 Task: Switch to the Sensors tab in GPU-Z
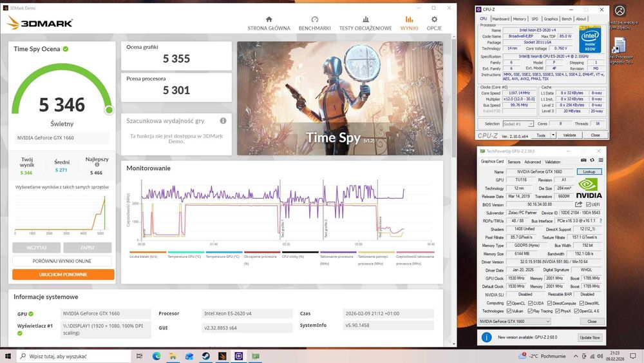pos(514,162)
